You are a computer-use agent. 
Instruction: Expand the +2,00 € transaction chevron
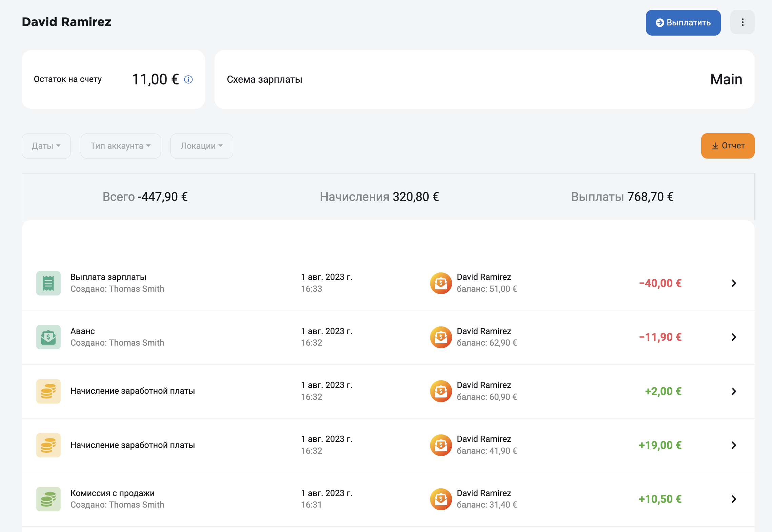coord(734,391)
